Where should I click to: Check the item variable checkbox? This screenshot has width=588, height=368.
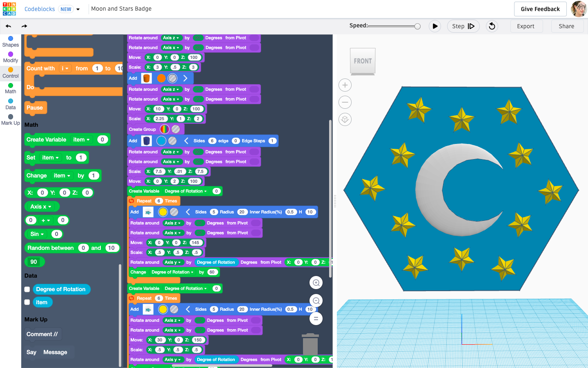click(x=27, y=302)
